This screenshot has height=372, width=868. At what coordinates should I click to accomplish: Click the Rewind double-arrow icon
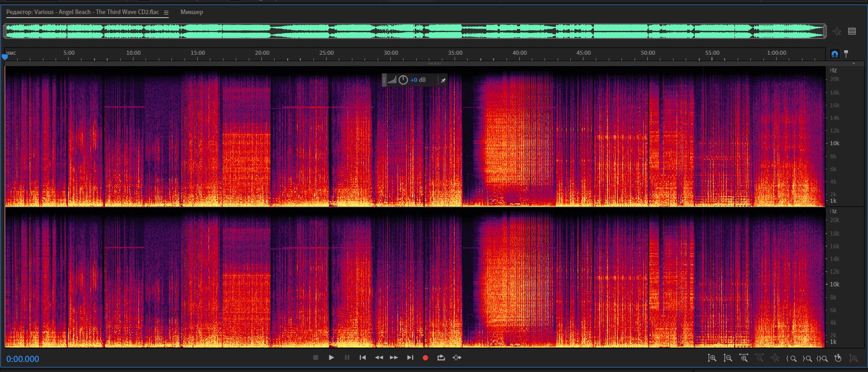[x=379, y=358]
